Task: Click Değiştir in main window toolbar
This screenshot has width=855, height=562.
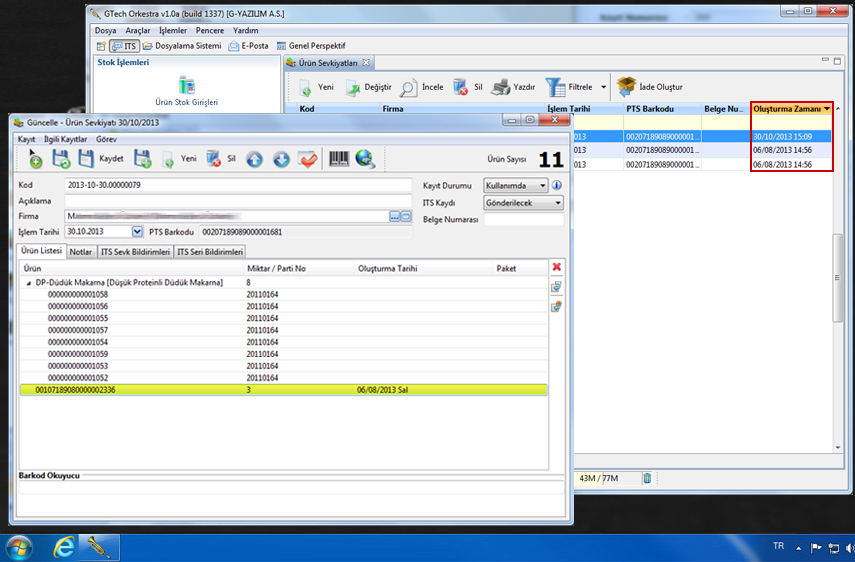Action: coord(369,87)
